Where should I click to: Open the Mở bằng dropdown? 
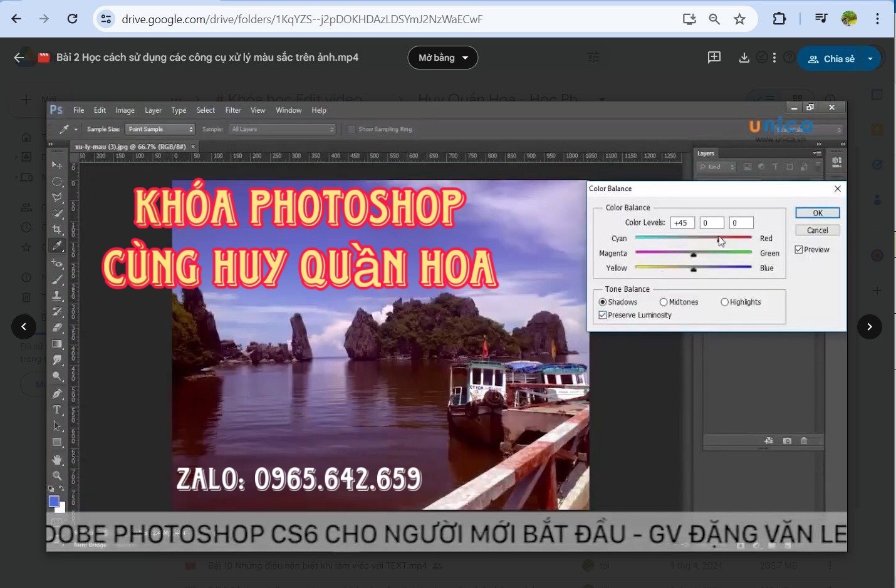tap(443, 58)
